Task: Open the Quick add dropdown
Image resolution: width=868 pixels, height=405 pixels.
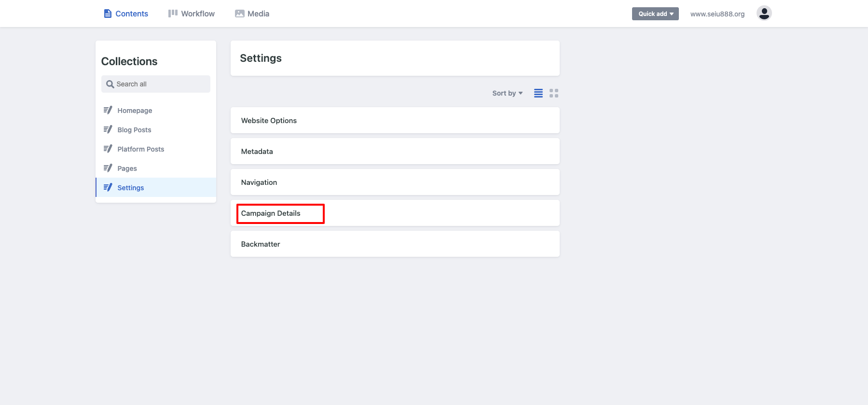Action: (655, 14)
